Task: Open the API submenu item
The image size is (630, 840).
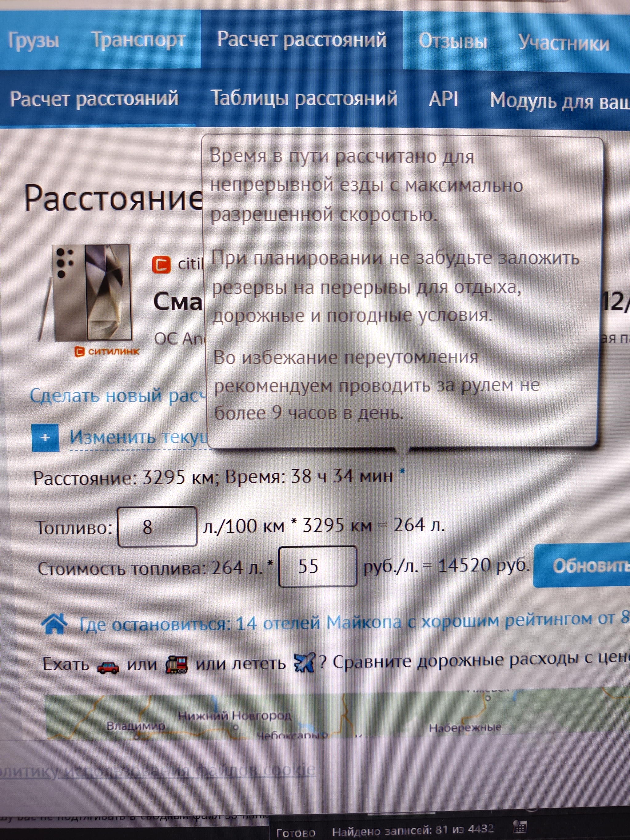Action: pos(443,99)
